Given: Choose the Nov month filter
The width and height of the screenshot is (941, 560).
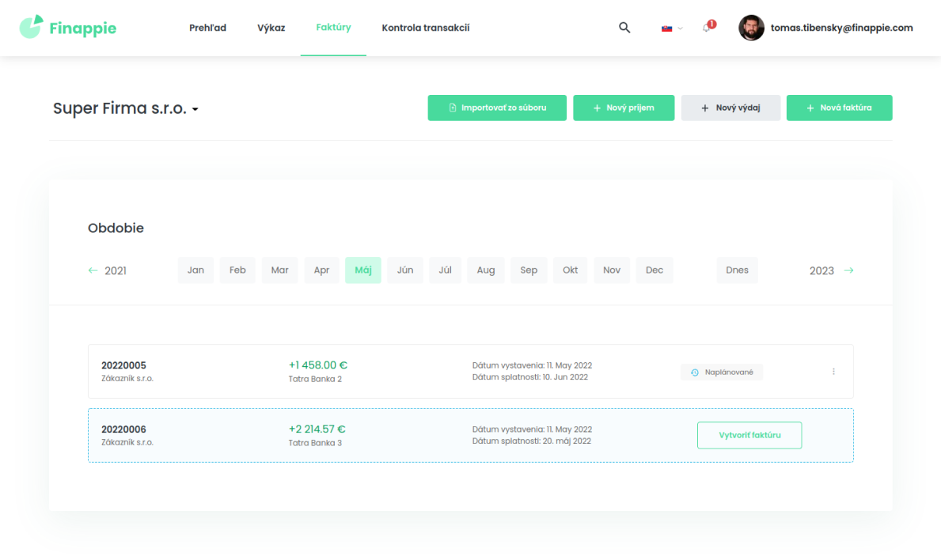Looking at the screenshot, I should (x=612, y=271).
